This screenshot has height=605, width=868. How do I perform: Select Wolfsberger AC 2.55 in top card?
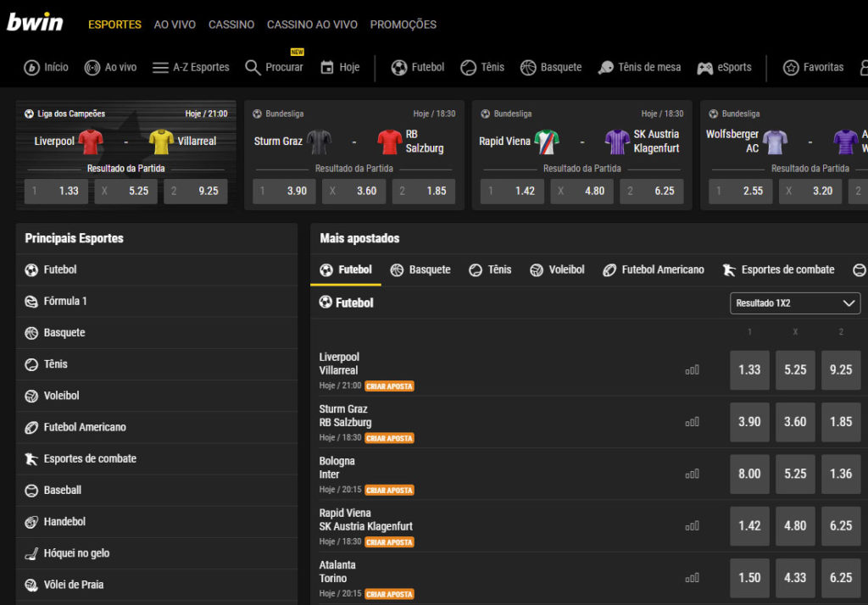(x=740, y=191)
